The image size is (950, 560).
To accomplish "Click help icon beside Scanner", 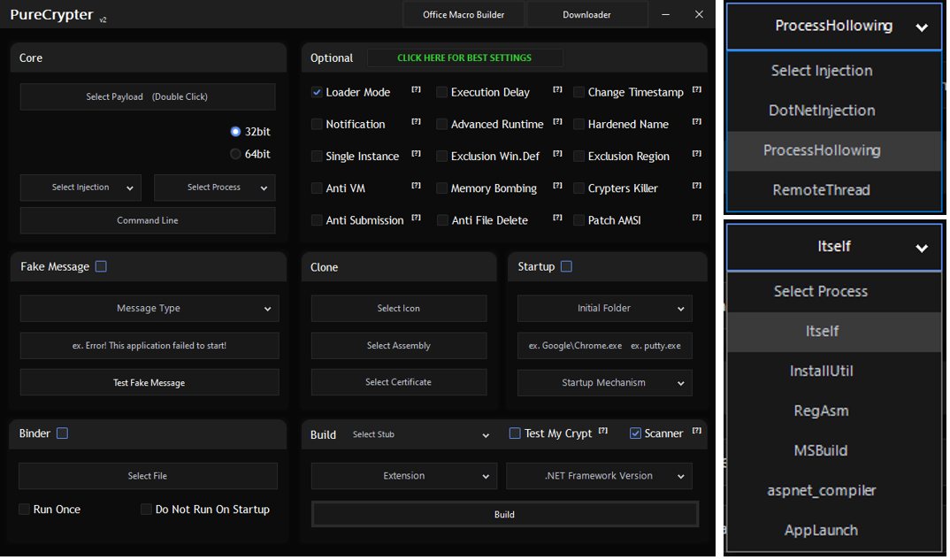I will [x=697, y=431].
